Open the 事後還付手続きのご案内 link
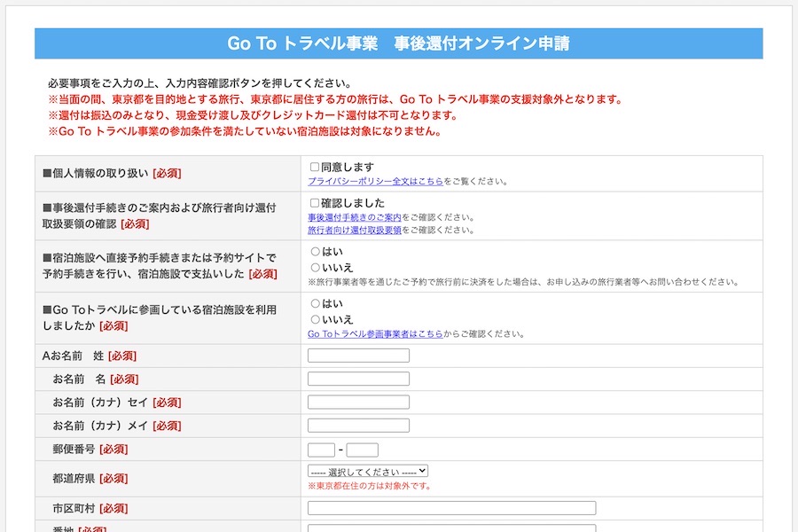The width and height of the screenshot is (798, 532). (354, 217)
